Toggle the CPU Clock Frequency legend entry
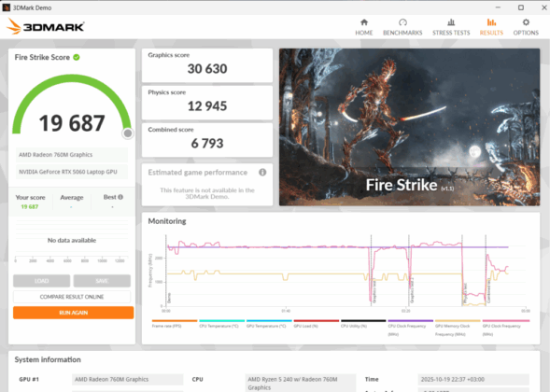Image resolution: width=550 pixels, height=392 pixels. pos(410,328)
